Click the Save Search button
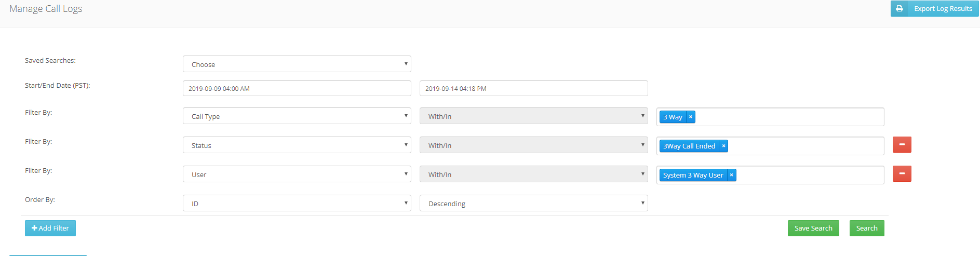 click(813, 228)
